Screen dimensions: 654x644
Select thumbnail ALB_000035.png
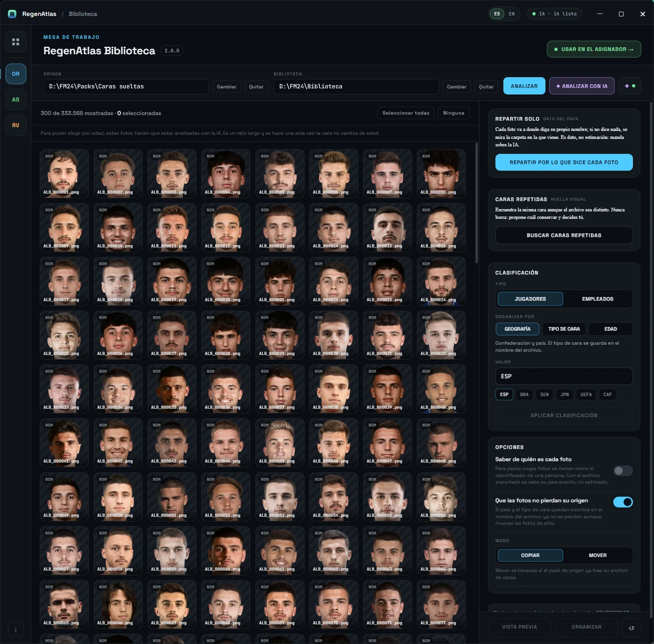tap(172, 389)
